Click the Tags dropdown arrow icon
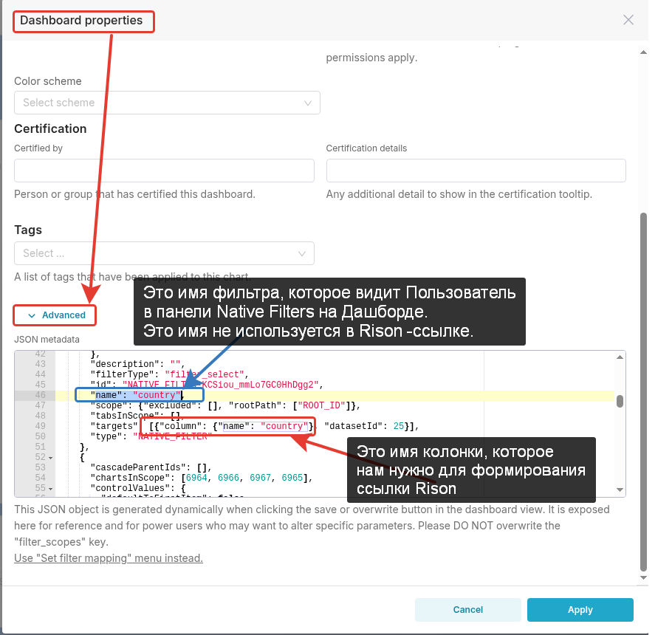 click(302, 253)
